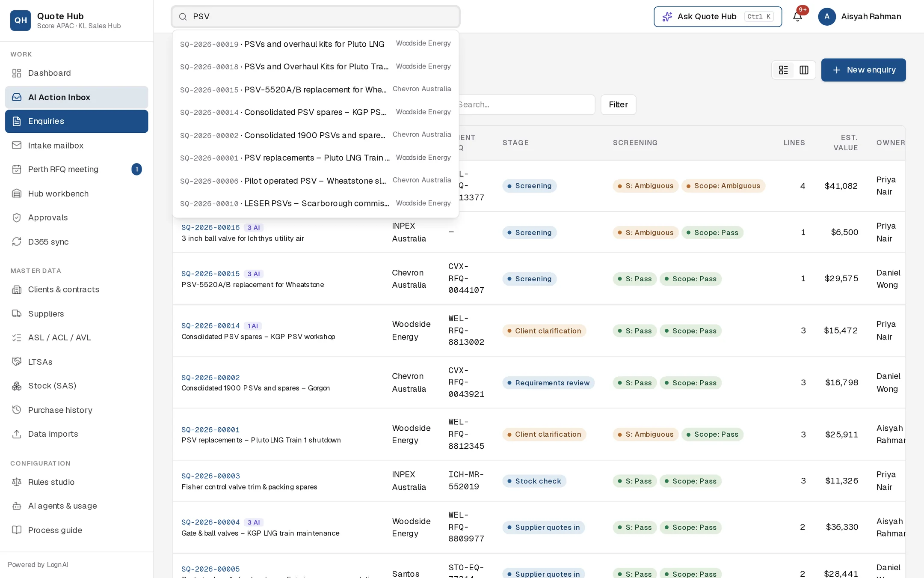
Task: Click the AI agents & usage icon
Action: tap(17, 506)
